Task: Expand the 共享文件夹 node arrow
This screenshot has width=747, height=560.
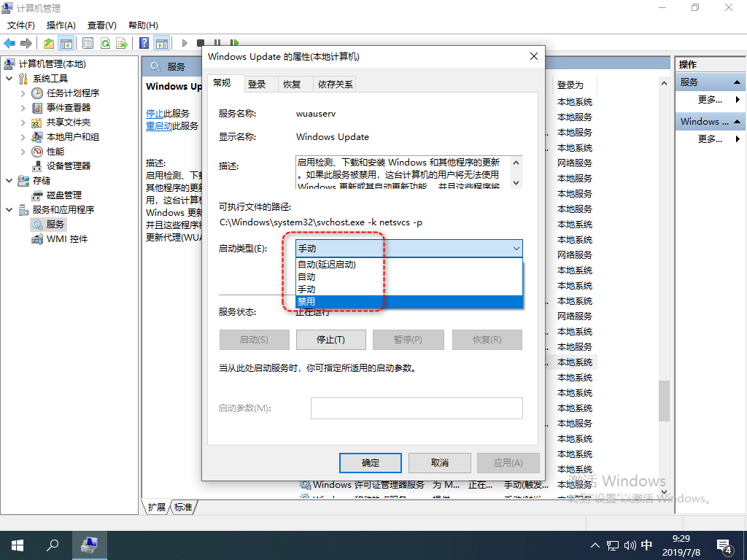Action: pyautogui.click(x=23, y=122)
